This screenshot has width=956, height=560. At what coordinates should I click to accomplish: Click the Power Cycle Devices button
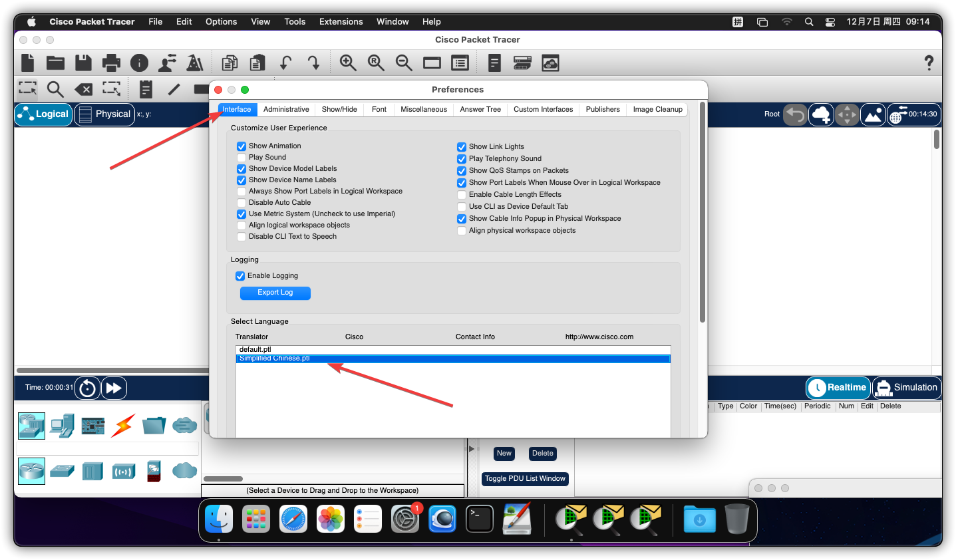[87, 388]
